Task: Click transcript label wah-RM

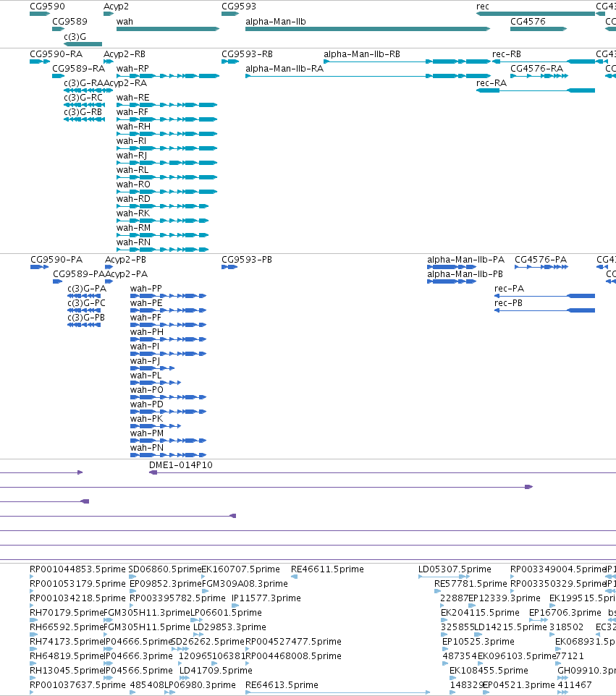Action: click(x=133, y=228)
